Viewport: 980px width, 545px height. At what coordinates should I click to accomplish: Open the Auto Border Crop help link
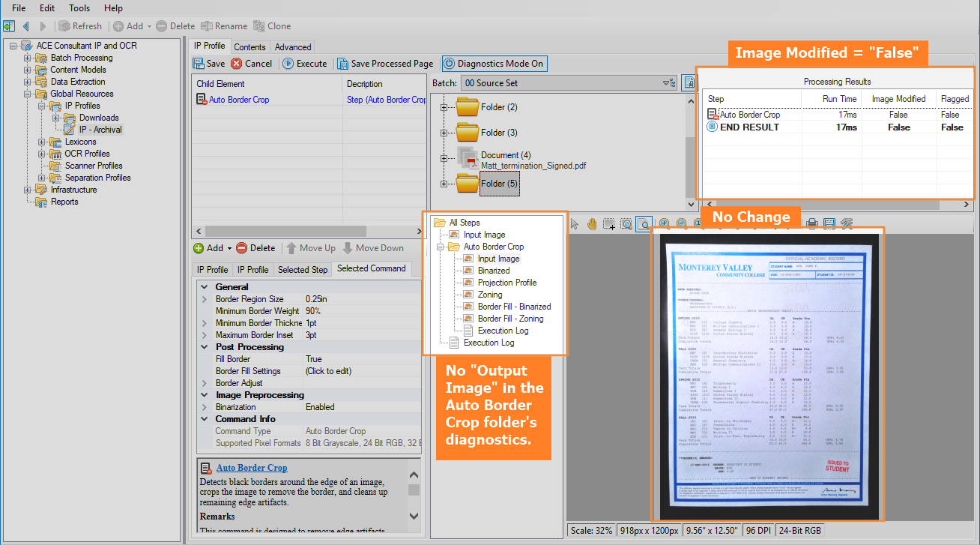[252, 468]
